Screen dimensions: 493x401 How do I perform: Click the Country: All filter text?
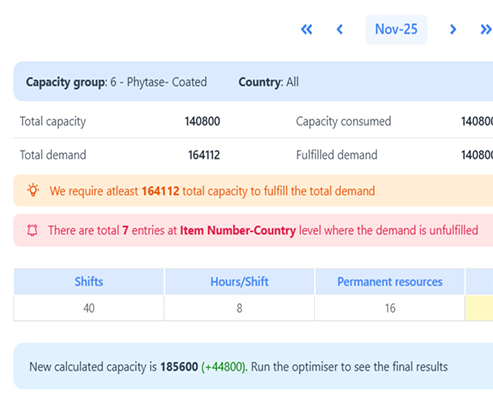268,82
